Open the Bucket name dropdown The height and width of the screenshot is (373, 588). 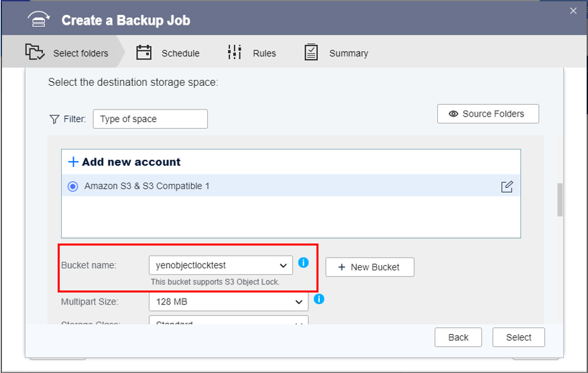point(221,266)
